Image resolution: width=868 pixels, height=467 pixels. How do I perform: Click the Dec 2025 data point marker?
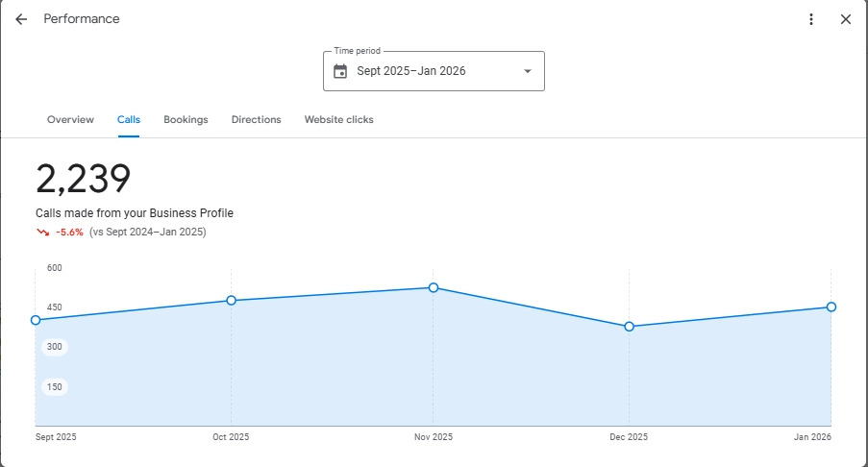coord(629,327)
